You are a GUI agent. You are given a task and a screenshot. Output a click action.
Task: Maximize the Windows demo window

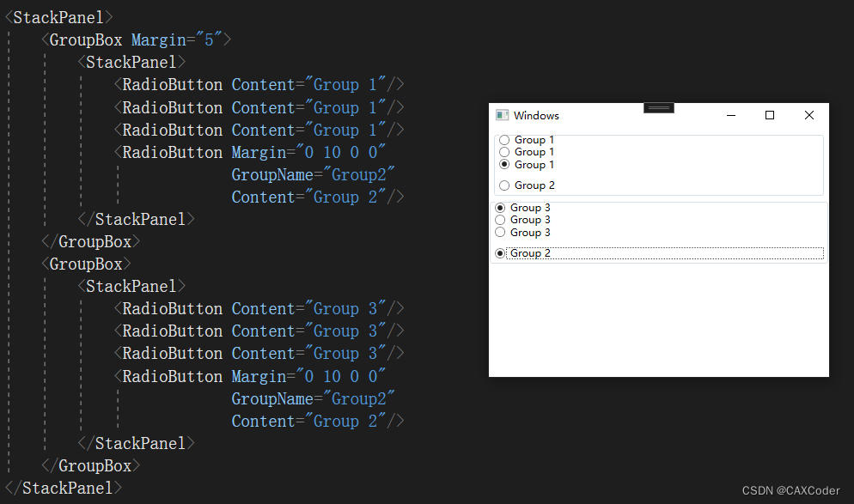(770, 115)
